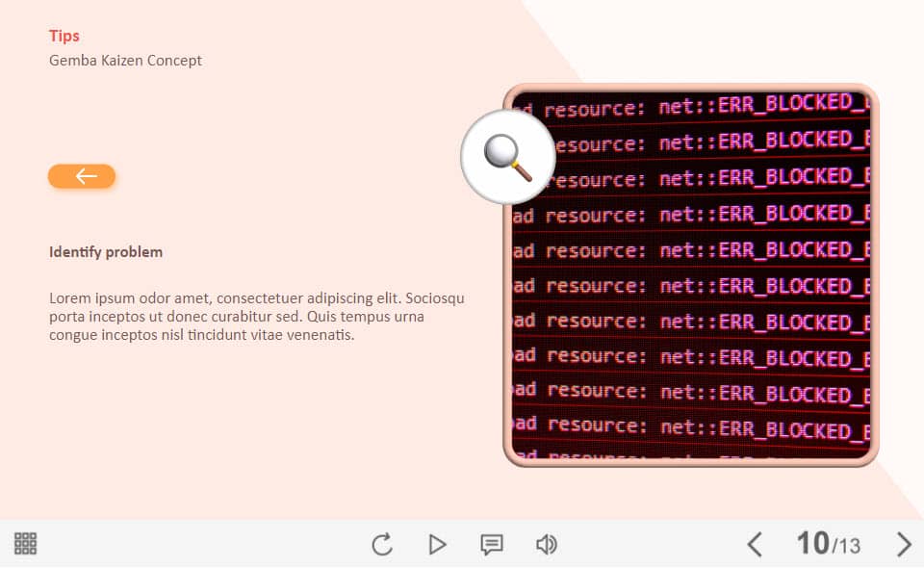The width and height of the screenshot is (924, 568).
Task: Click the current slide number 10
Action: pos(812,544)
